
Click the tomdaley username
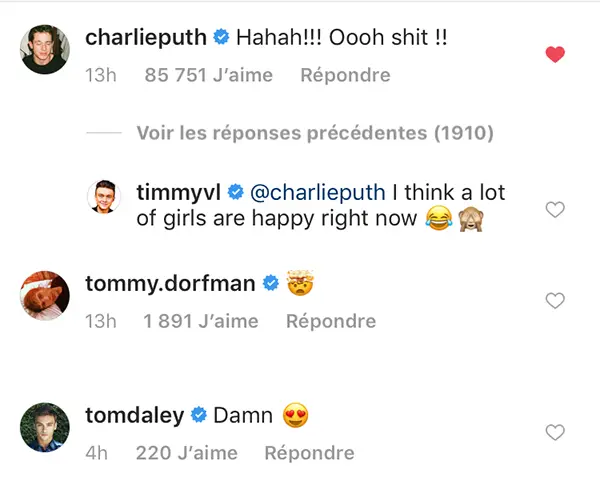[135, 415]
